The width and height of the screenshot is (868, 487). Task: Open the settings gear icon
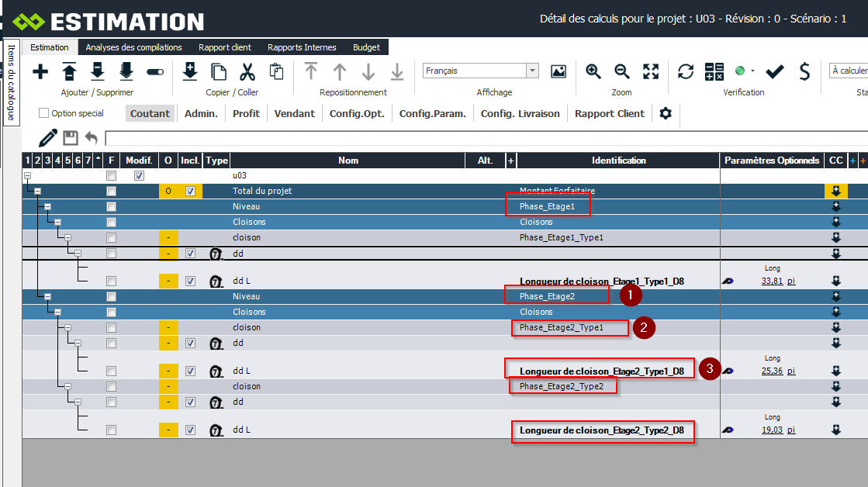666,113
